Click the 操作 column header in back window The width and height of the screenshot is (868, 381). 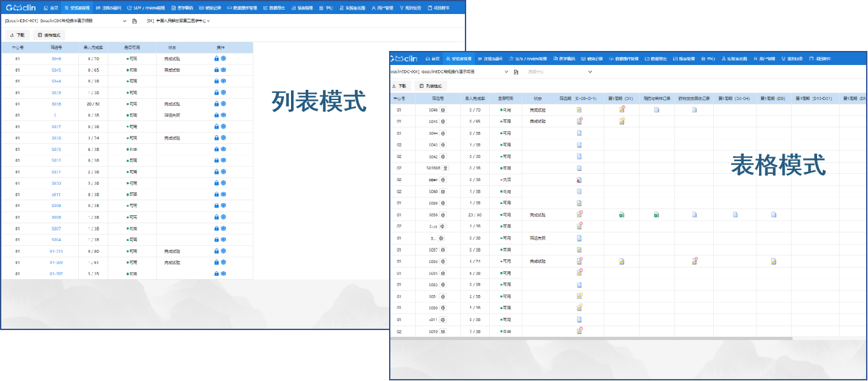pyautogui.click(x=220, y=48)
